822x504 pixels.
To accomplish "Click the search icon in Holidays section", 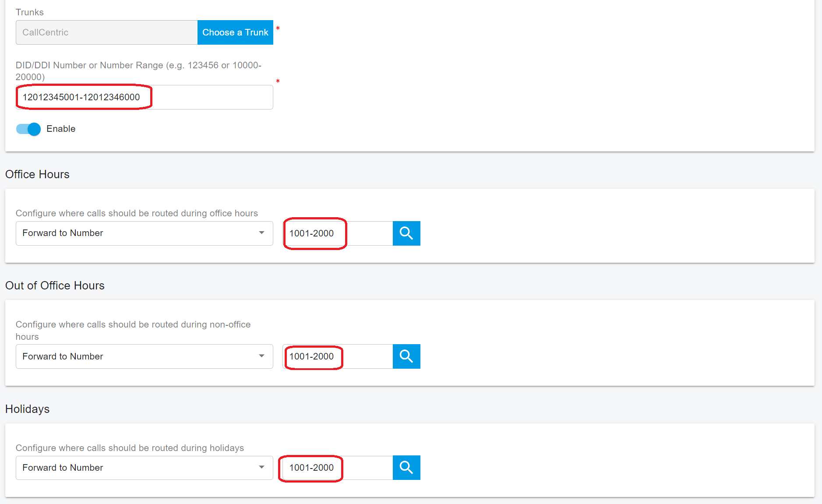I will point(406,468).
